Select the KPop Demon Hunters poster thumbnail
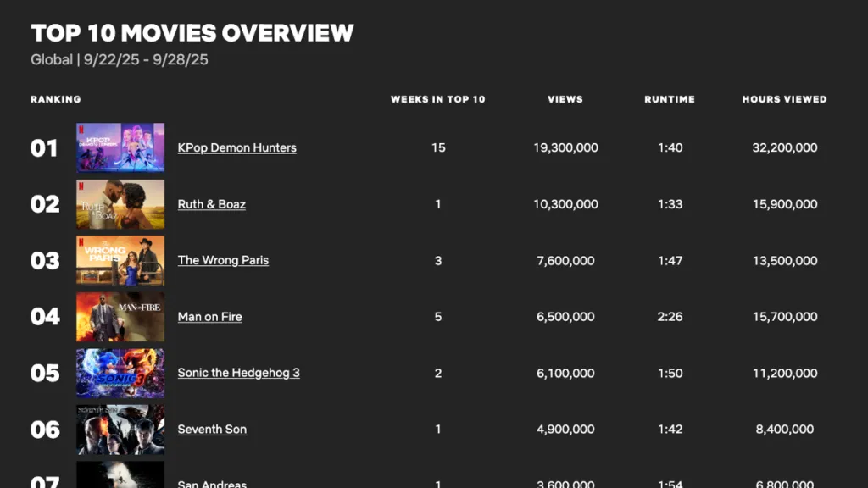This screenshot has height=488, width=868. [120, 147]
